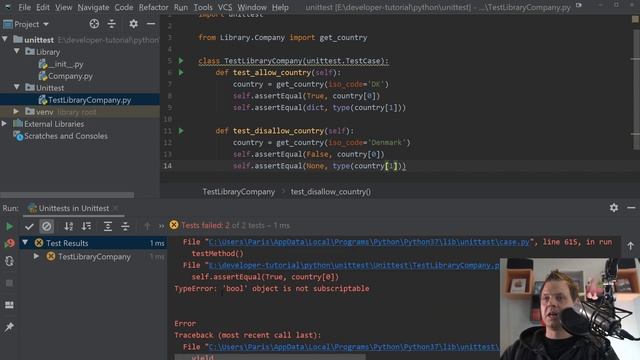Open case.py link in traceback line 615

[369, 242]
